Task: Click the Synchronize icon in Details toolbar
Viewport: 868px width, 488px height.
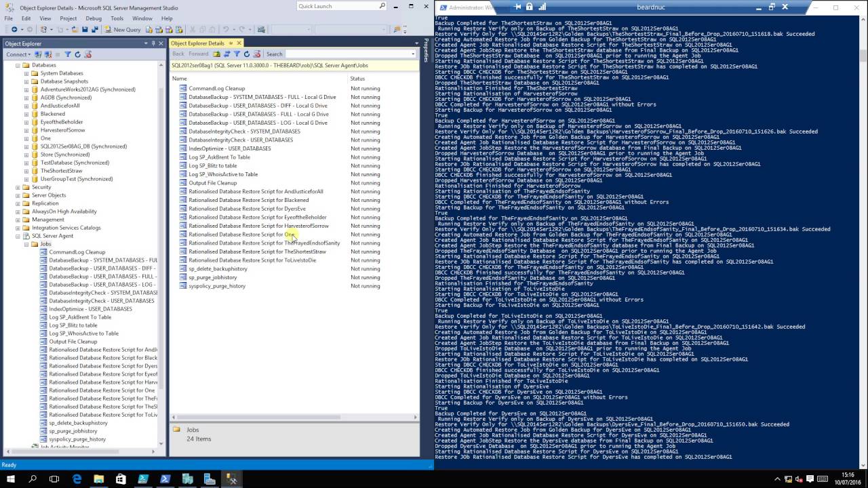Action: pyautogui.click(x=226, y=54)
